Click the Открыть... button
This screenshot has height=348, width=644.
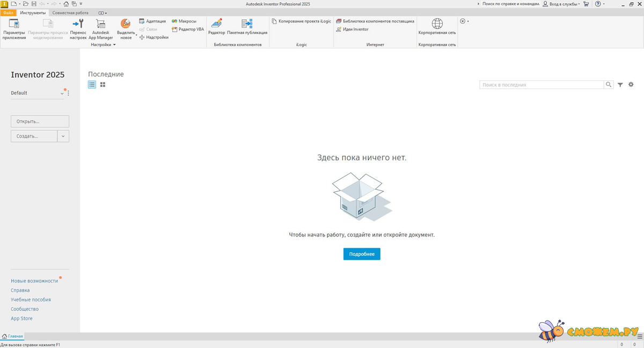click(40, 121)
